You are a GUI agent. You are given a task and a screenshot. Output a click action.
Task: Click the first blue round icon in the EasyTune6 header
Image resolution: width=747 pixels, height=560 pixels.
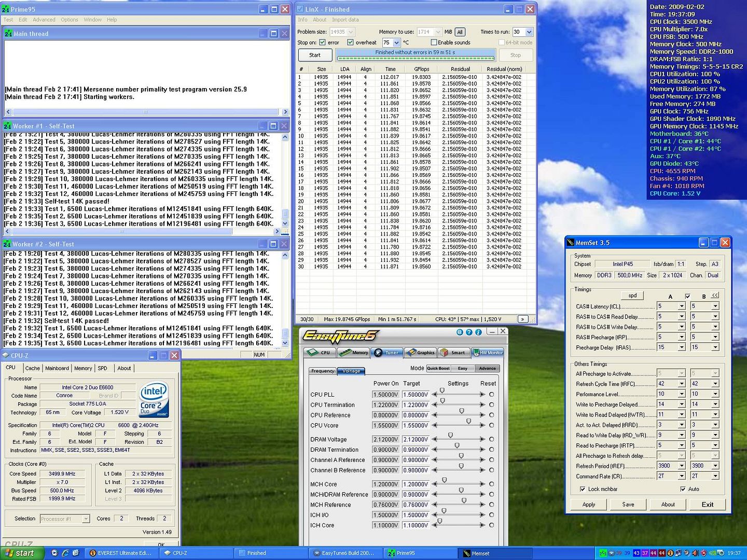pyautogui.click(x=460, y=332)
